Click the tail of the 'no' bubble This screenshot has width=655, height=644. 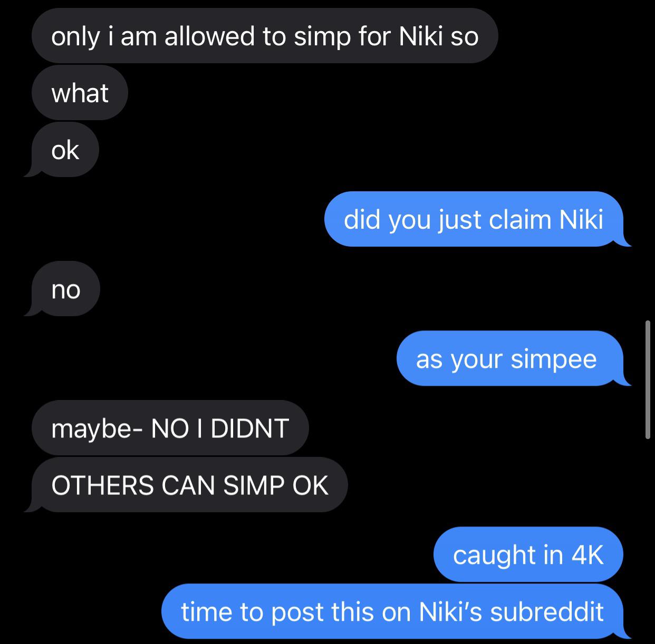31,310
